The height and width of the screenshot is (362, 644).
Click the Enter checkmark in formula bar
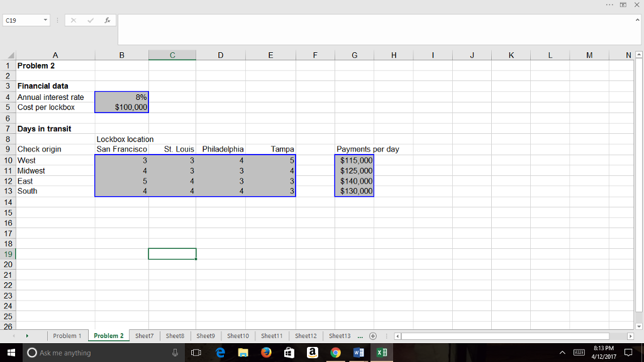click(89, 20)
